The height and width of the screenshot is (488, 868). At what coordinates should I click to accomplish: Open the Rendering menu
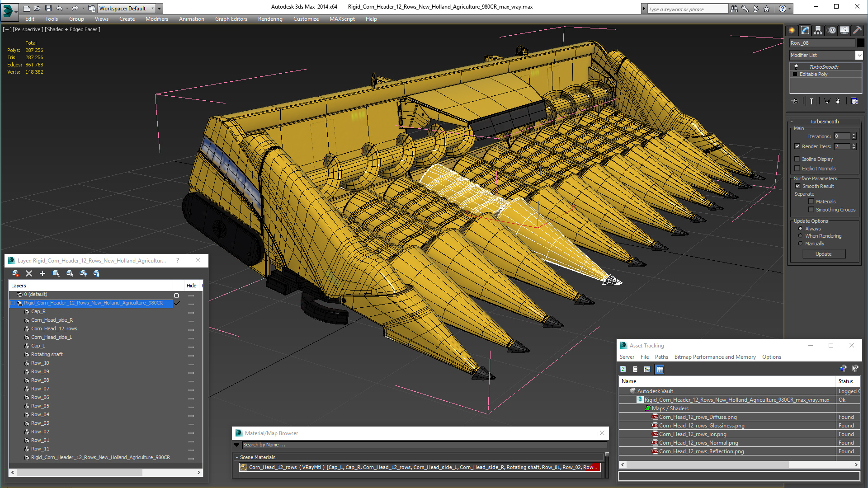(x=270, y=19)
